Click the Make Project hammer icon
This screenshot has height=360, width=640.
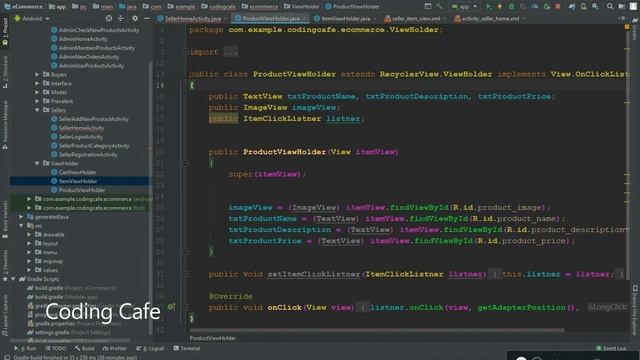pos(439,7)
